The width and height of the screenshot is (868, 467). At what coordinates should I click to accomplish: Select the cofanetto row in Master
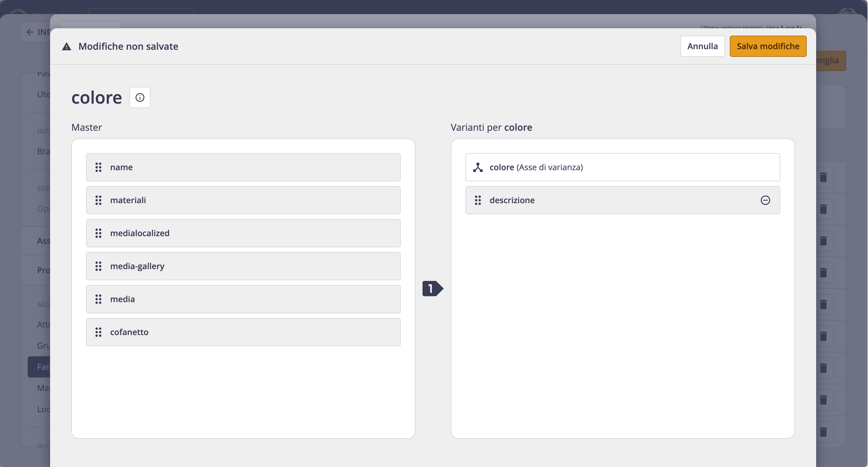[x=243, y=332]
